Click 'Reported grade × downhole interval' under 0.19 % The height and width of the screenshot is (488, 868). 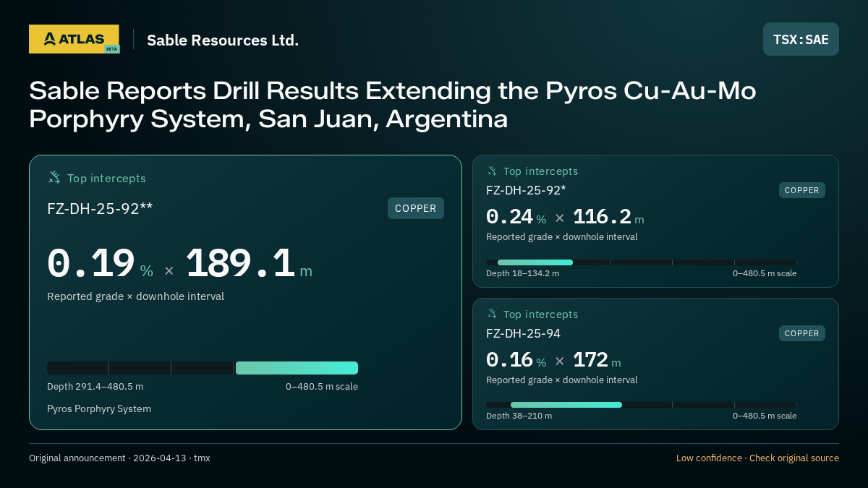click(135, 296)
